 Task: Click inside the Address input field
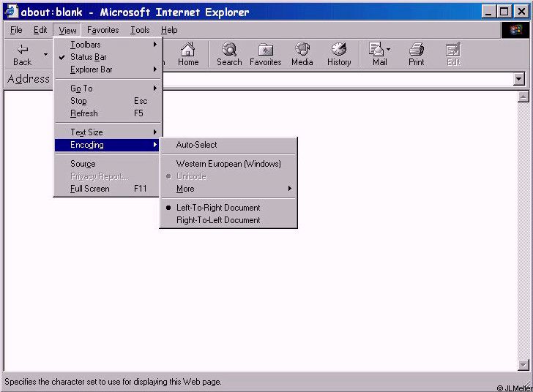338,79
